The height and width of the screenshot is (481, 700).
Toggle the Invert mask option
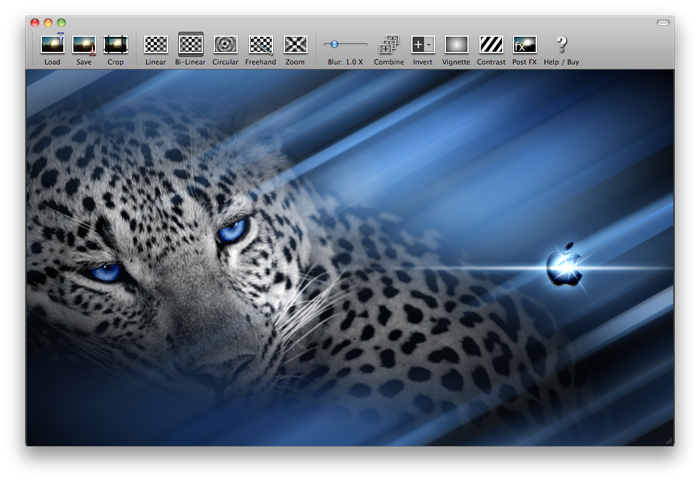tap(422, 45)
